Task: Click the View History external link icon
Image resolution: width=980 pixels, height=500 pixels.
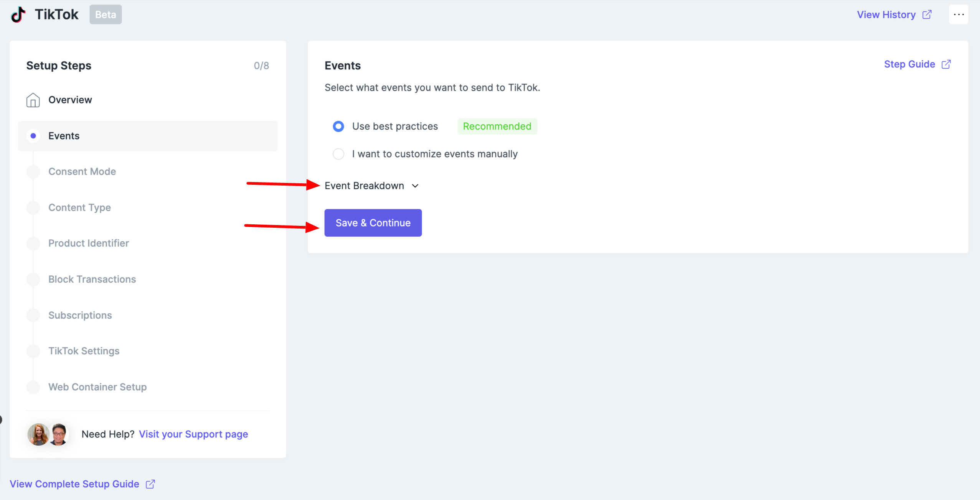Action: [927, 15]
